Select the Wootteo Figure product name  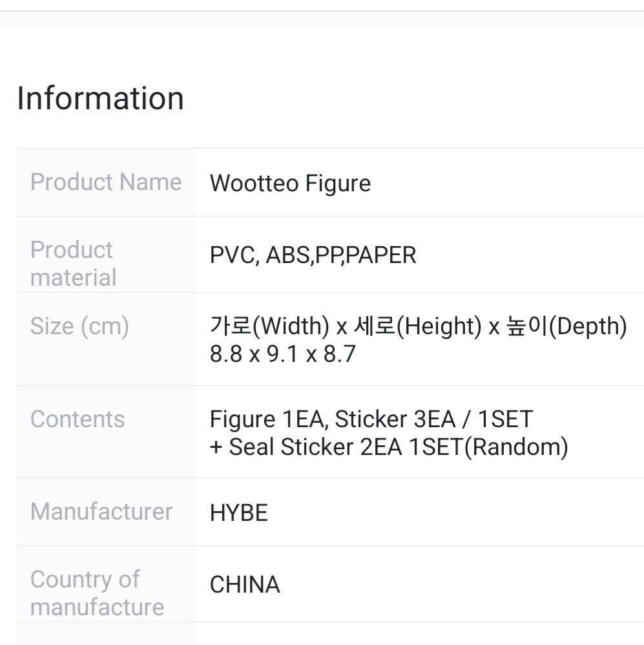click(x=290, y=184)
